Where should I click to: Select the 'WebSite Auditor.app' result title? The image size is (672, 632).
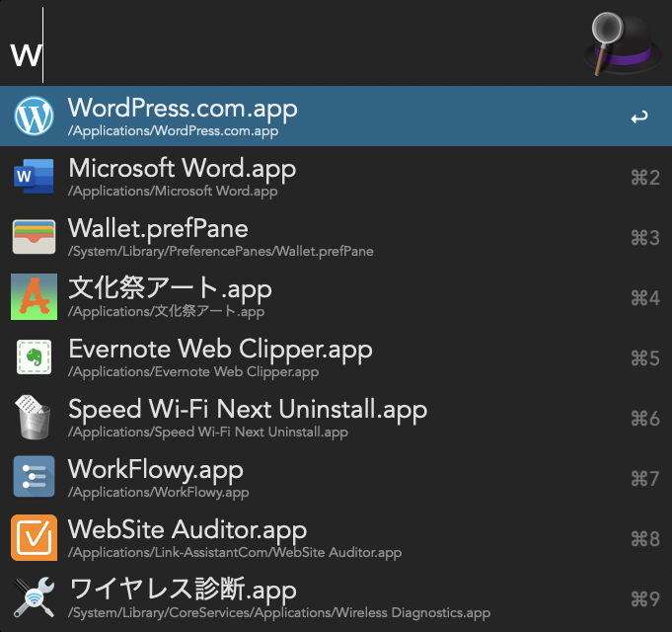click(x=187, y=530)
